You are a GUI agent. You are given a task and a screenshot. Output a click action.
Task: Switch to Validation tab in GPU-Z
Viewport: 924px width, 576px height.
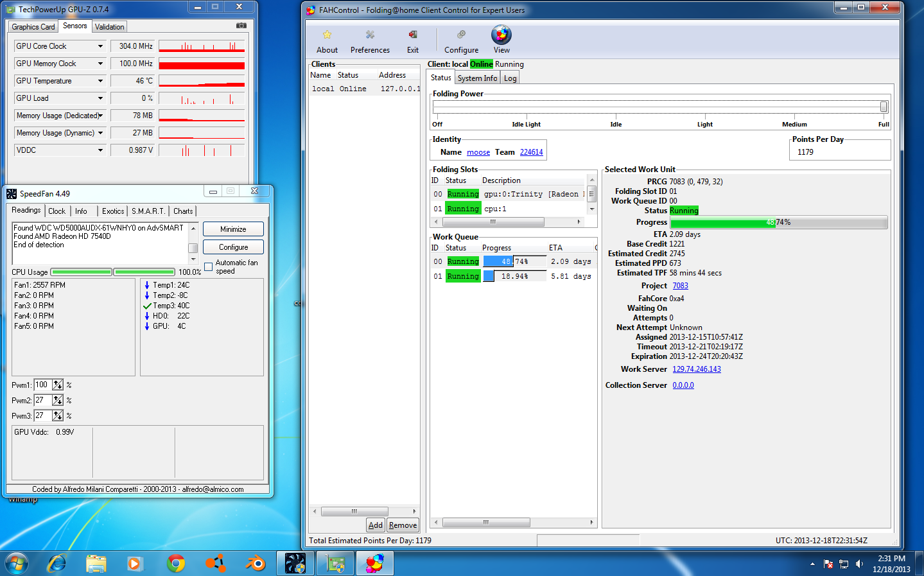109,27
